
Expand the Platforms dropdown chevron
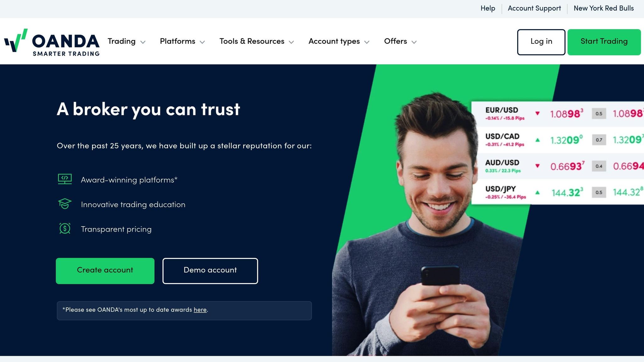click(x=202, y=42)
